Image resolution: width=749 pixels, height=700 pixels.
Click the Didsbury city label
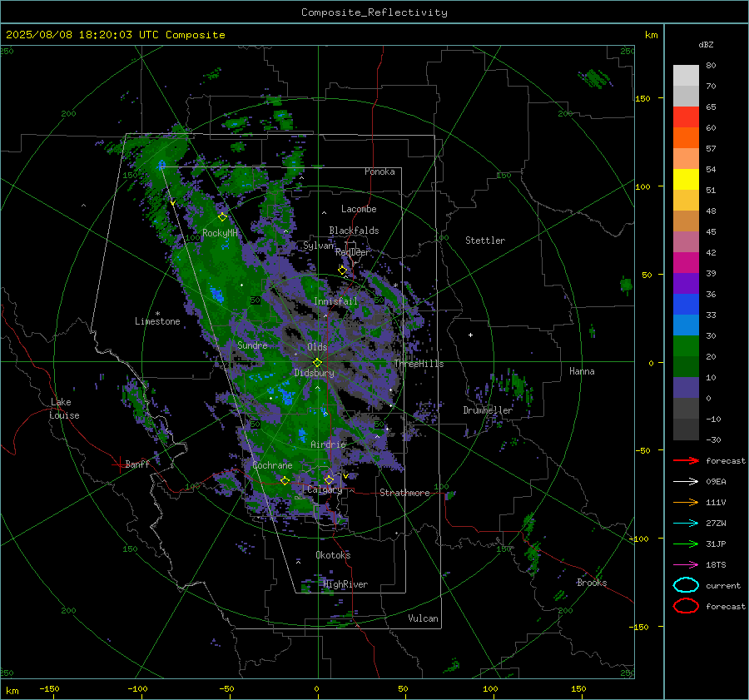(314, 373)
